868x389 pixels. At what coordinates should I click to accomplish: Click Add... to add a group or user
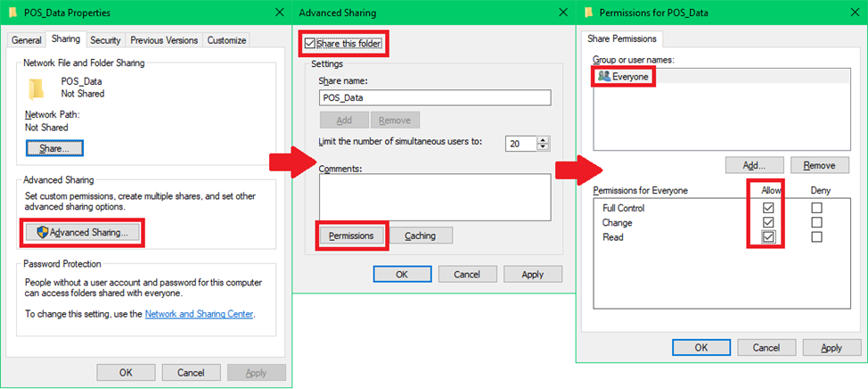753,165
